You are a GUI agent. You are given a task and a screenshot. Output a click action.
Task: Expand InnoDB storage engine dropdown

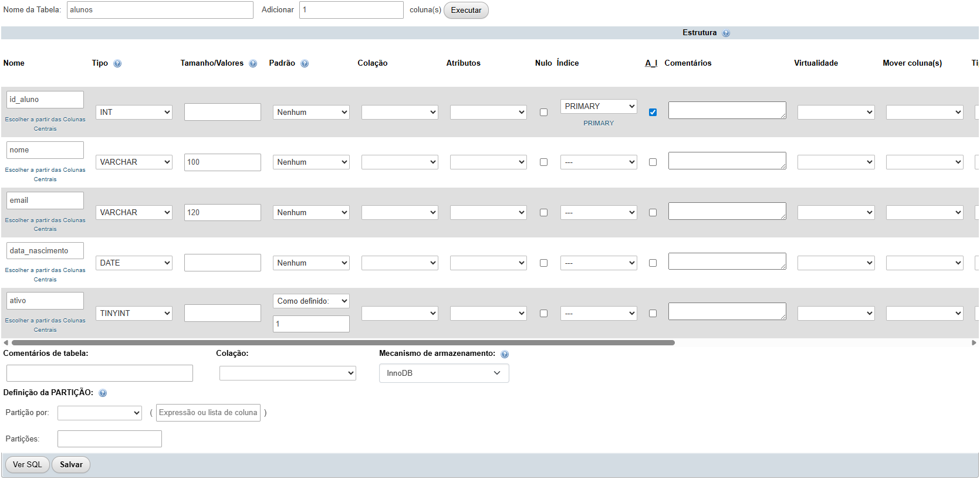tap(444, 373)
